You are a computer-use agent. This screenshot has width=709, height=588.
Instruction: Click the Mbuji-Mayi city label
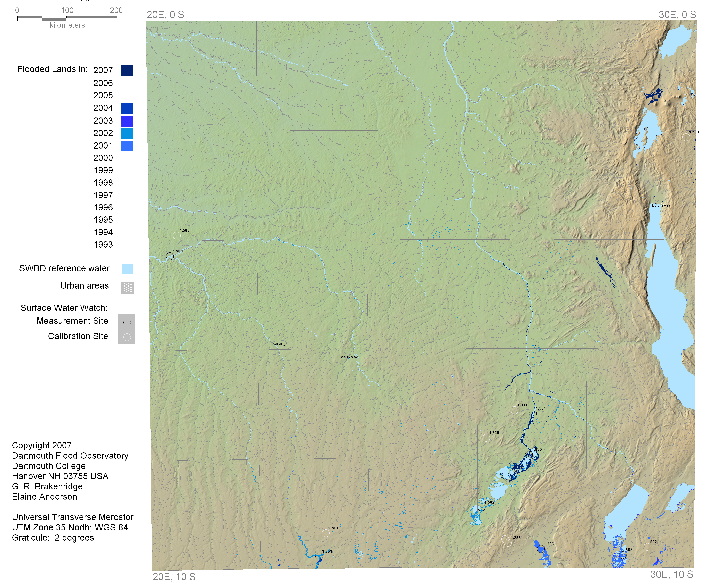[x=349, y=357]
